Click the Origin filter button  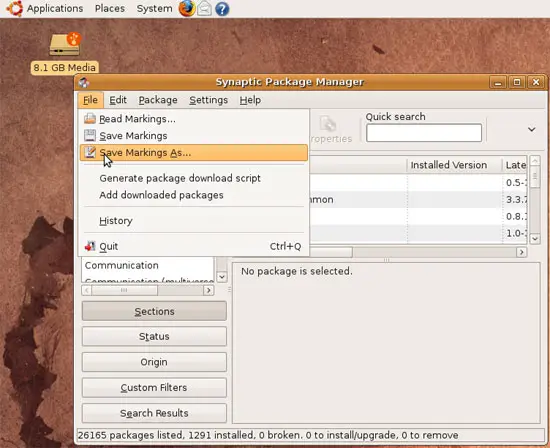pyautogui.click(x=154, y=362)
